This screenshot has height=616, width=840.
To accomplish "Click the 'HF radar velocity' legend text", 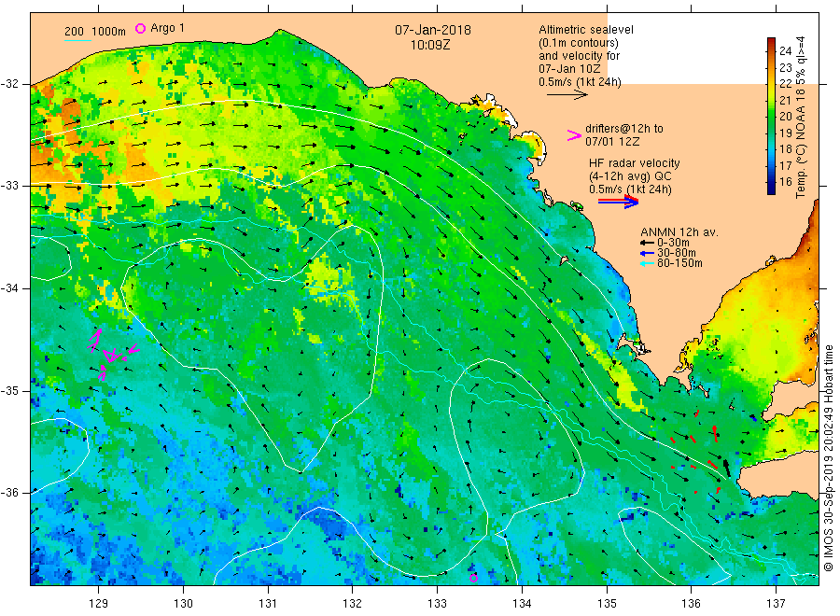I will [635, 163].
